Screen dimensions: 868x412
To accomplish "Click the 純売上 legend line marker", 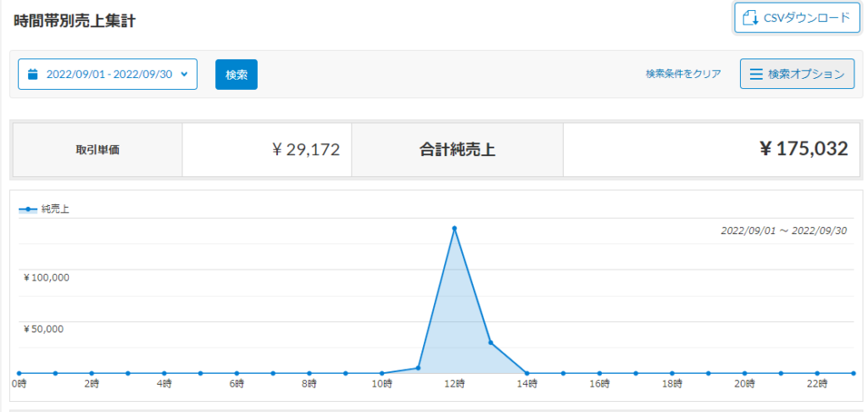I will tap(28, 209).
